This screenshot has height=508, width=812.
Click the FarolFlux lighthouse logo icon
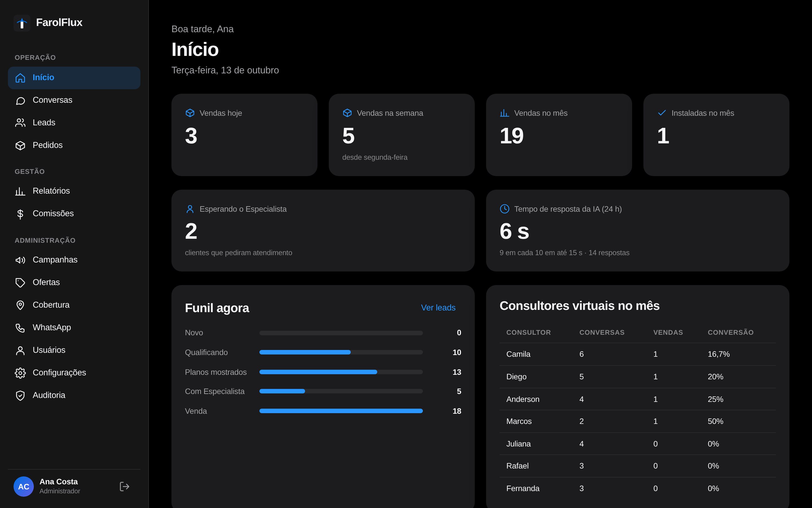click(22, 23)
